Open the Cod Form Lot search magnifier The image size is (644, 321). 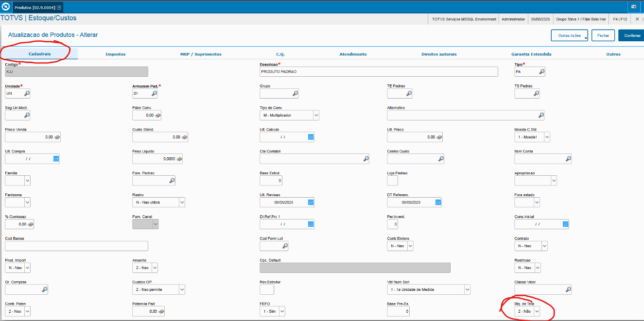285,246
